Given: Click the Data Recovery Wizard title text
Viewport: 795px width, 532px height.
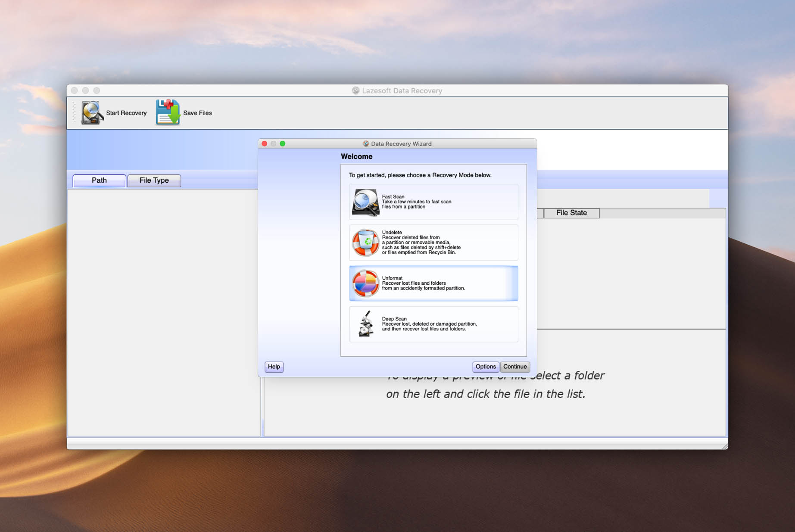Looking at the screenshot, I should tap(401, 144).
